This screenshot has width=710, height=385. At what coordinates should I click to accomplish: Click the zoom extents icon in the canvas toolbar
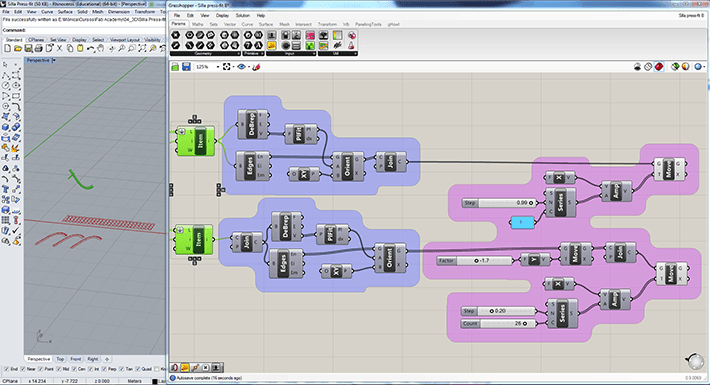[226, 67]
